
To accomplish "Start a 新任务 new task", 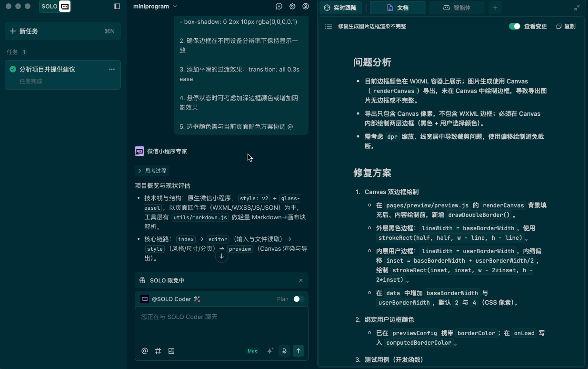I will [x=63, y=31].
